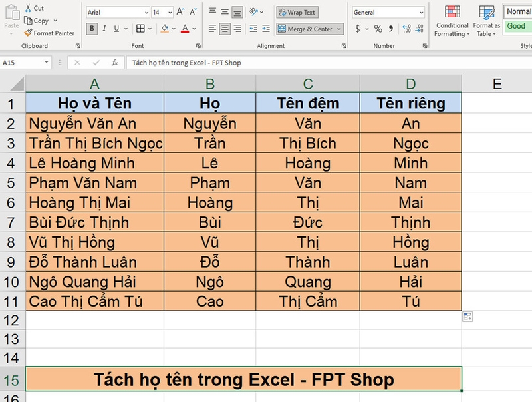Open the Name Box dropdown arrow
Viewport: 532px width, 402px height.
click(x=47, y=62)
